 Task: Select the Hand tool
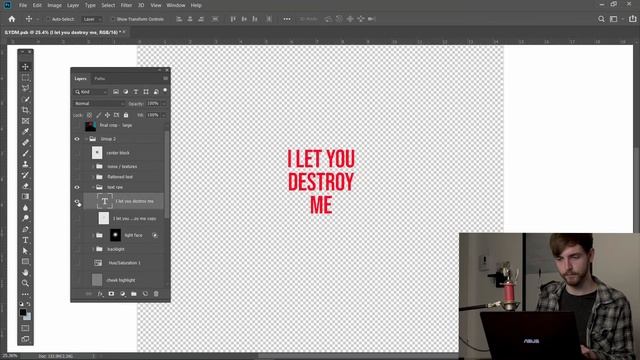pos(25,272)
